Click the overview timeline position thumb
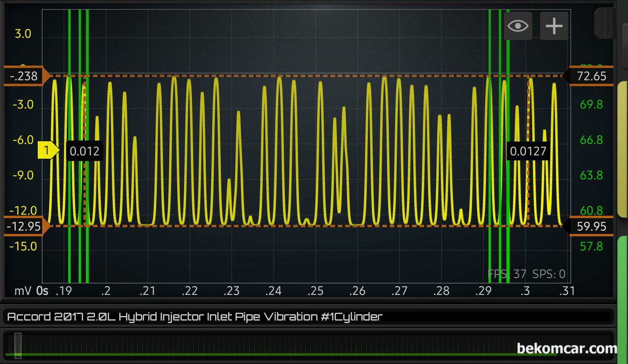 (x=18, y=345)
